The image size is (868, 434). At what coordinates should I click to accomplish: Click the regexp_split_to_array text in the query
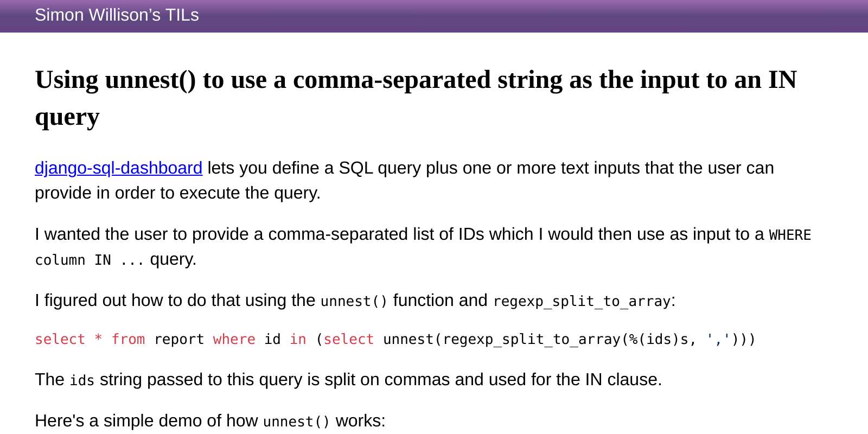[x=534, y=339]
